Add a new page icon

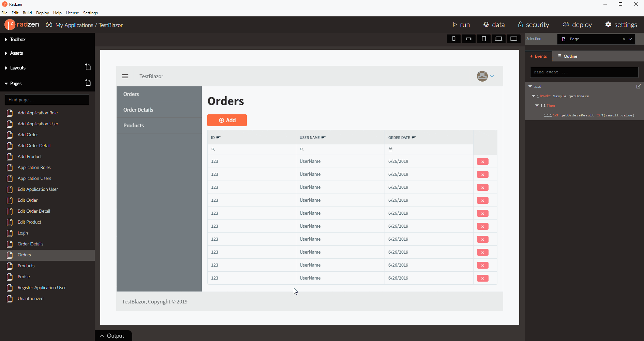pos(88,83)
